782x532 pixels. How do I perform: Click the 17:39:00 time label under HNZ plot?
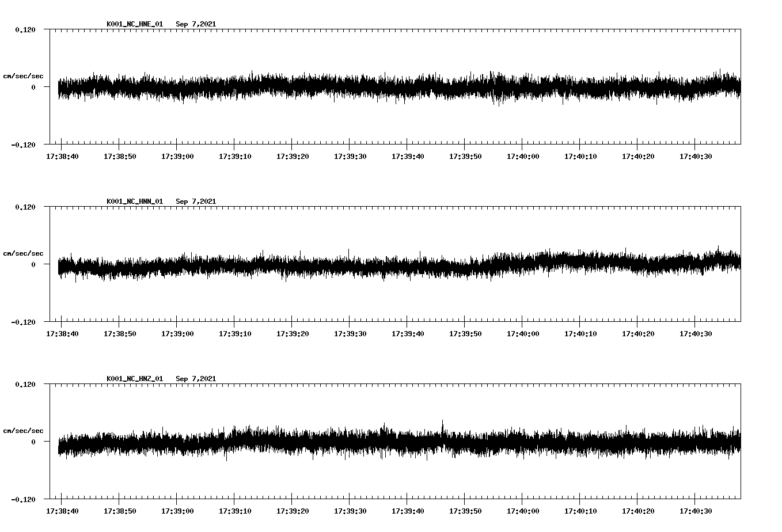coord(177,511)
